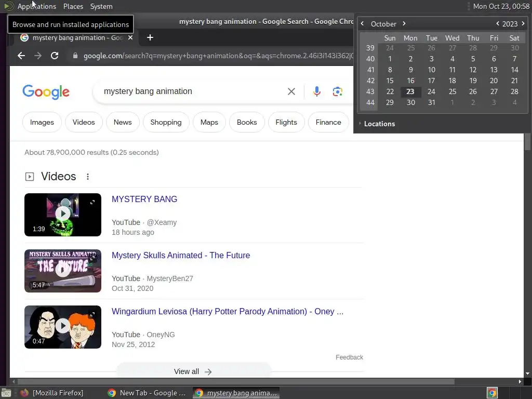Play the Wingardium Leviosa video thumbnail

pyautogui.click(x=63, y=327)
